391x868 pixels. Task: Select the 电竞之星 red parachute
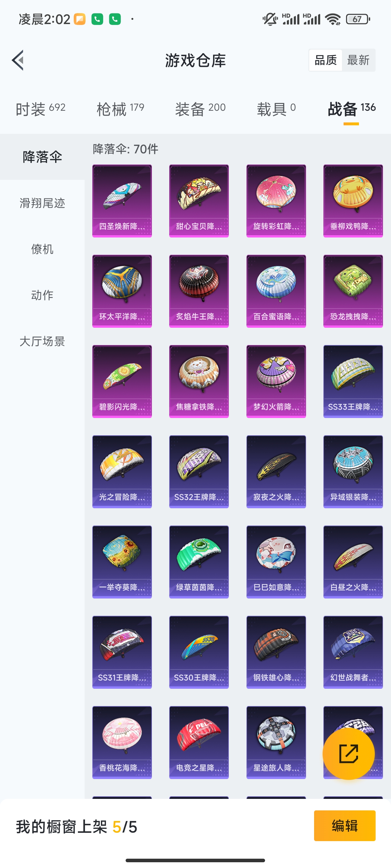(x=199, y=743)
